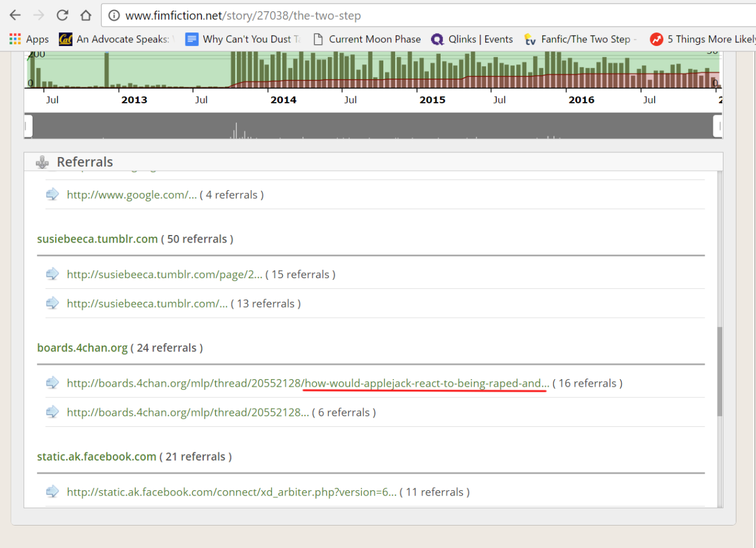Open the Qlinks | Events bookmark
Image resolution: width=756 pixels, height=548 pixels.
(472, 39)
